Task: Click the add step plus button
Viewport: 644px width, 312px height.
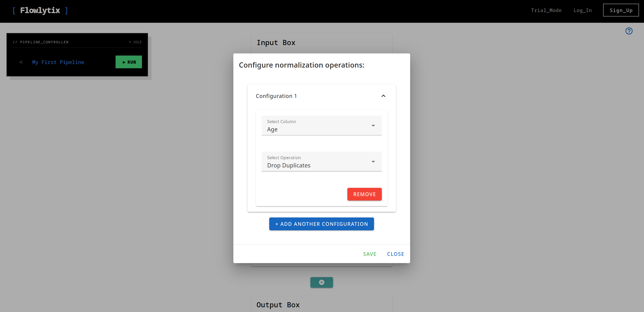Action: (x=322, y=282)
